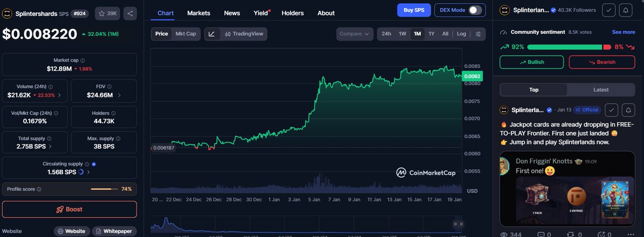Screen dimensions: 644x237
Task: Click checkmark button on the Jan 13 post
Action: click(x=611, y=110)
